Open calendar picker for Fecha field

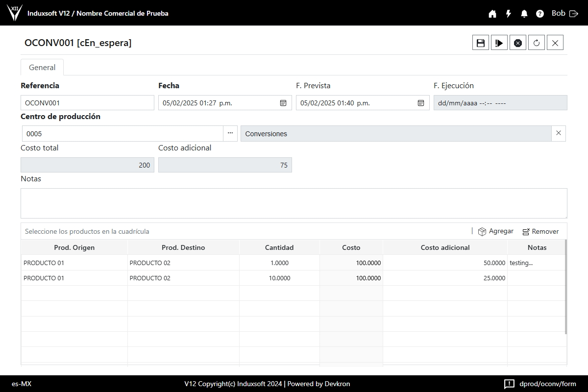[283, 103]
